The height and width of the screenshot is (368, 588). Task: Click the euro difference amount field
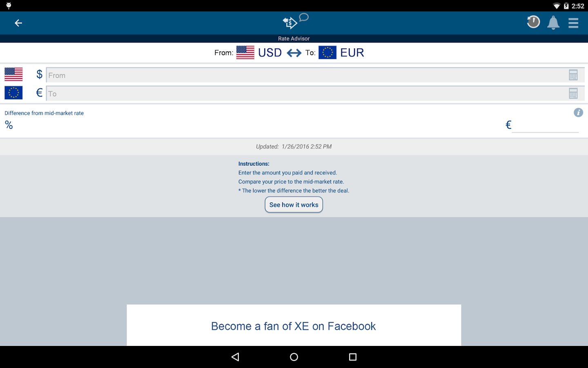point(545,125)
